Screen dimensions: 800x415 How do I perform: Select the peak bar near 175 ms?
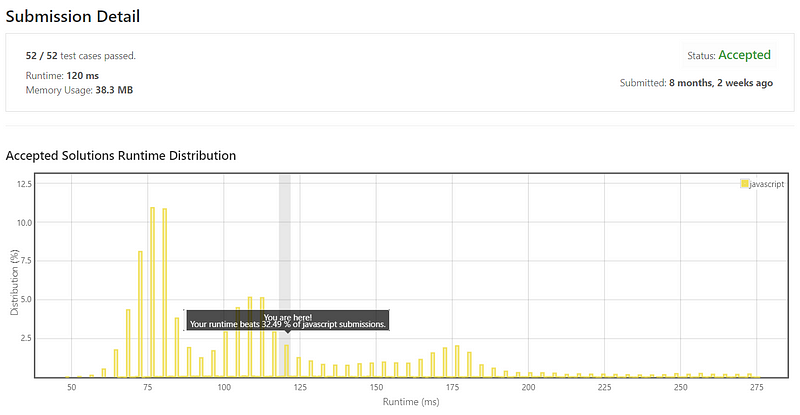457,362
